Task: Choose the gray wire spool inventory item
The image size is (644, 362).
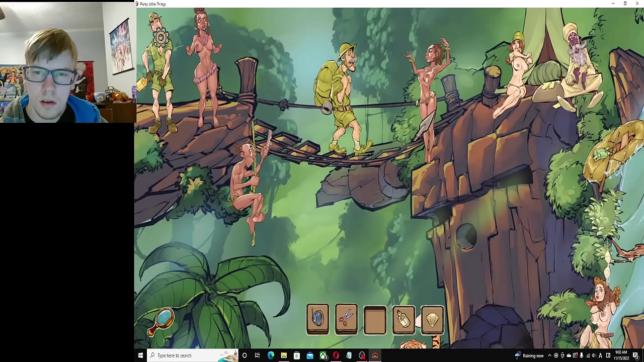Action: click(x=317, y=319)
